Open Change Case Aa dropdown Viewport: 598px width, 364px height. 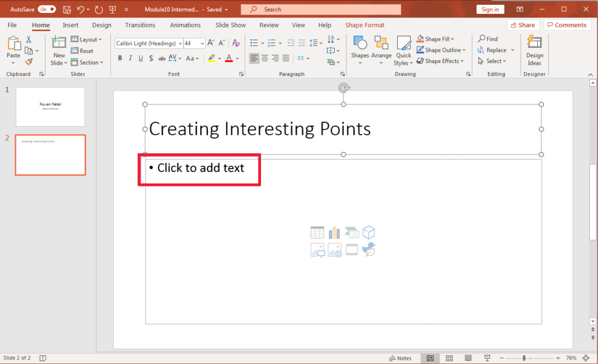(192, 58)
